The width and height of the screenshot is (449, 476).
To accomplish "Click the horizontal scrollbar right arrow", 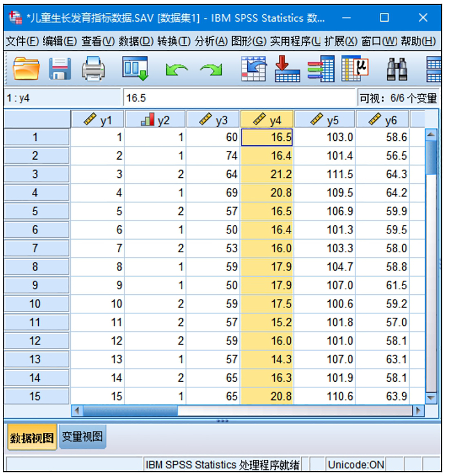I will point(418,410).
